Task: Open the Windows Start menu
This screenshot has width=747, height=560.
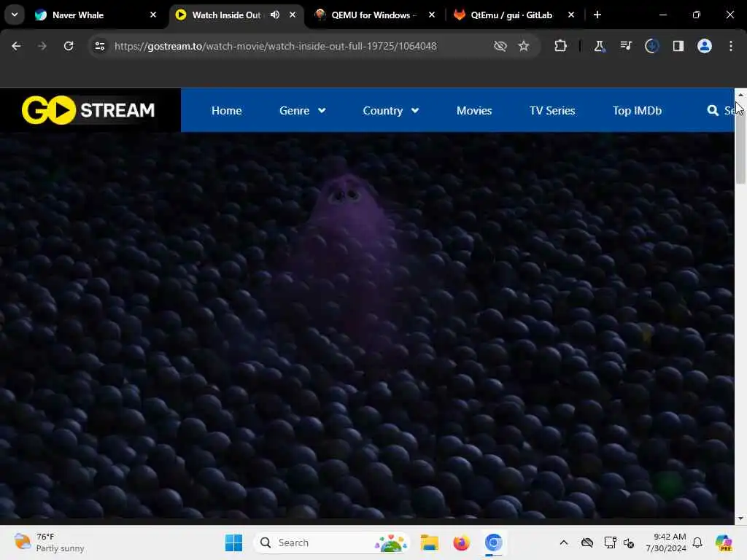Action: [233, 542]
